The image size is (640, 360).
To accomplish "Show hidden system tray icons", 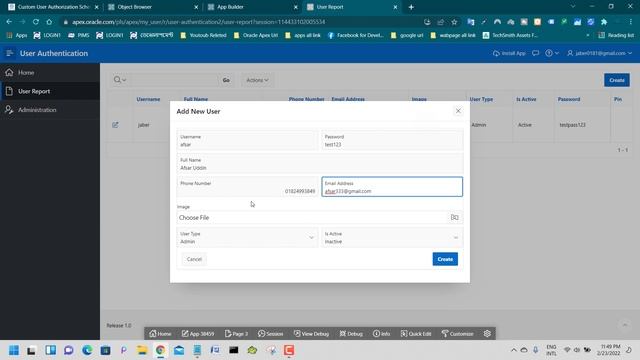I will 513,350.
